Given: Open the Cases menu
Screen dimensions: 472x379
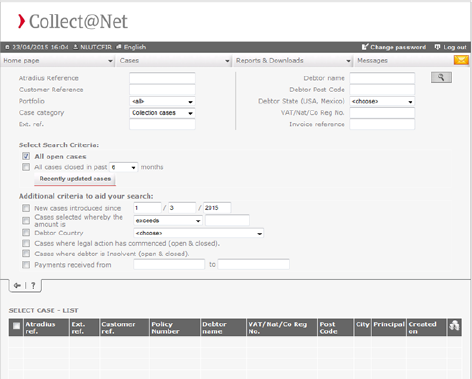Looking at the screenshot, I should (175, 61).
